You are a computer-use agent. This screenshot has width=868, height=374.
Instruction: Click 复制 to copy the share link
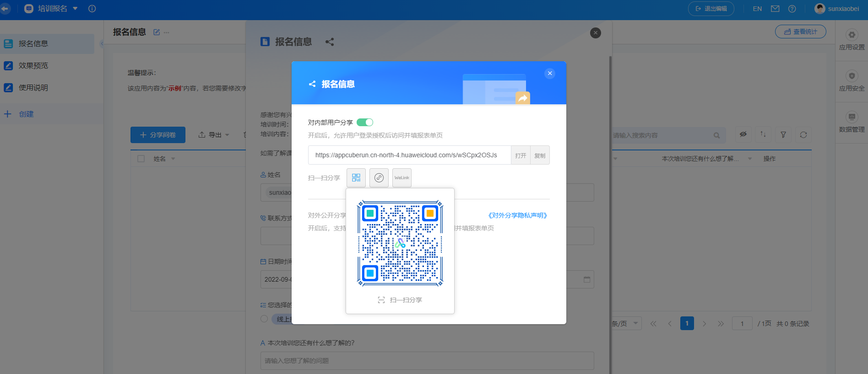pyautogui.click(x=540, y=155)
